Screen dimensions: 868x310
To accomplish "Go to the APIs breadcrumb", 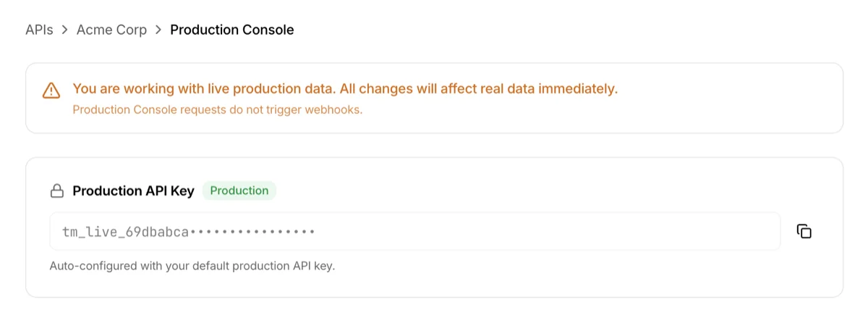I will point(39,30).
